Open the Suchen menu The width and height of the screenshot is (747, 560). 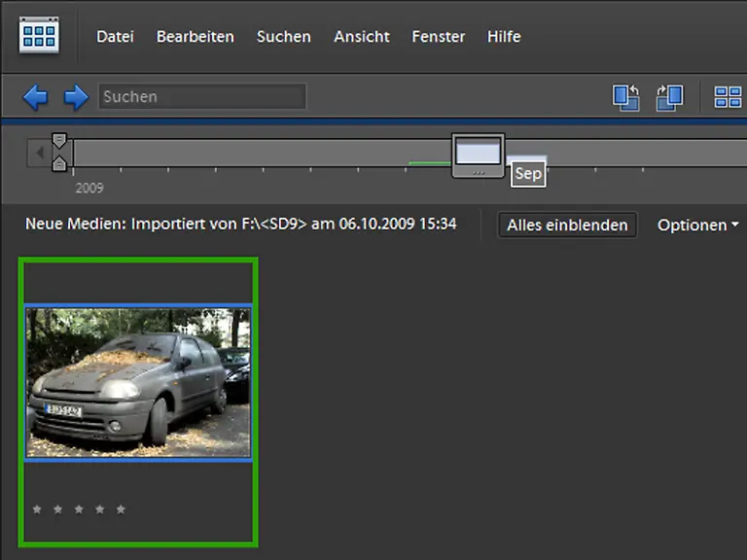click(x=283, y=37)
